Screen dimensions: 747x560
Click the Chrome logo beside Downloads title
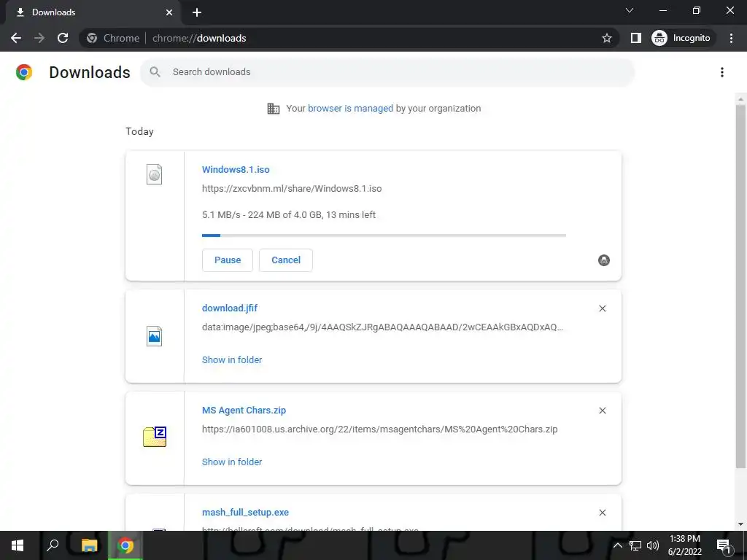(x=24, y=72)
